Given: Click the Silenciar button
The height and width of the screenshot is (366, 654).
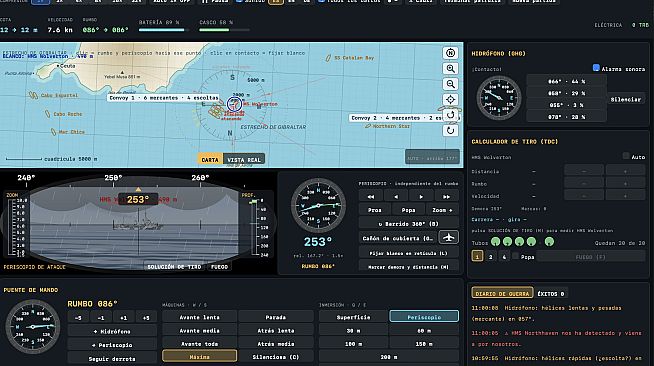Looking at the screenshot, I should click(626, 99).
